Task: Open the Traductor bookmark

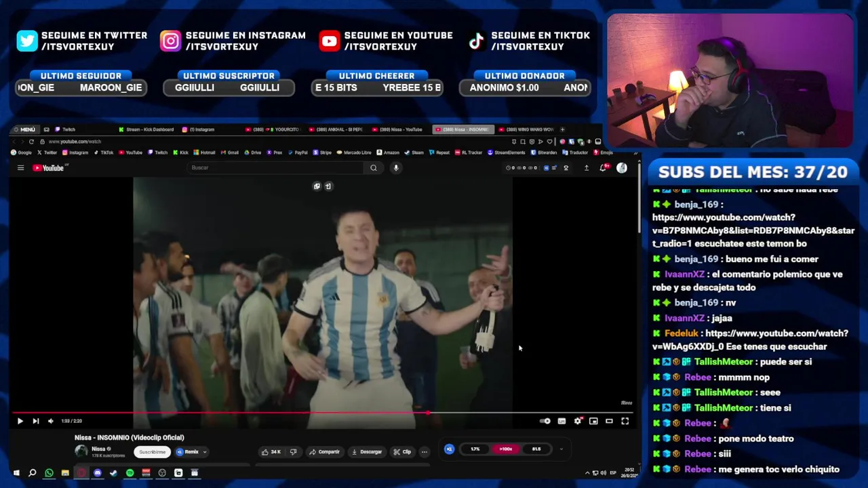Action: (x=575, y=152)
